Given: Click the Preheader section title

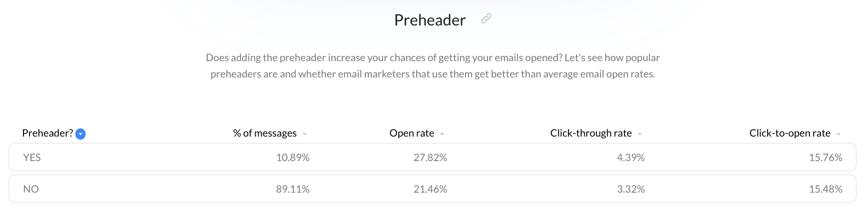Looking at the screenshot, I should (430, 20).
